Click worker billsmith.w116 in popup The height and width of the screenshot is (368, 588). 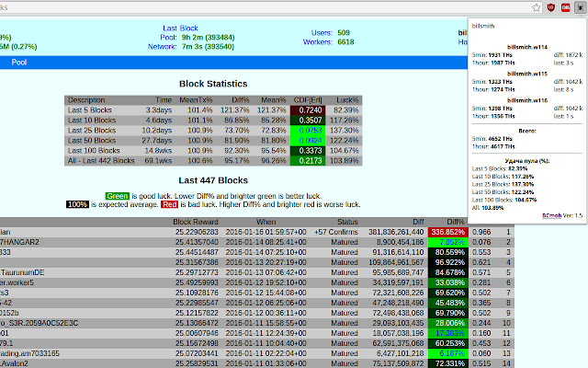tap(526, 100)
